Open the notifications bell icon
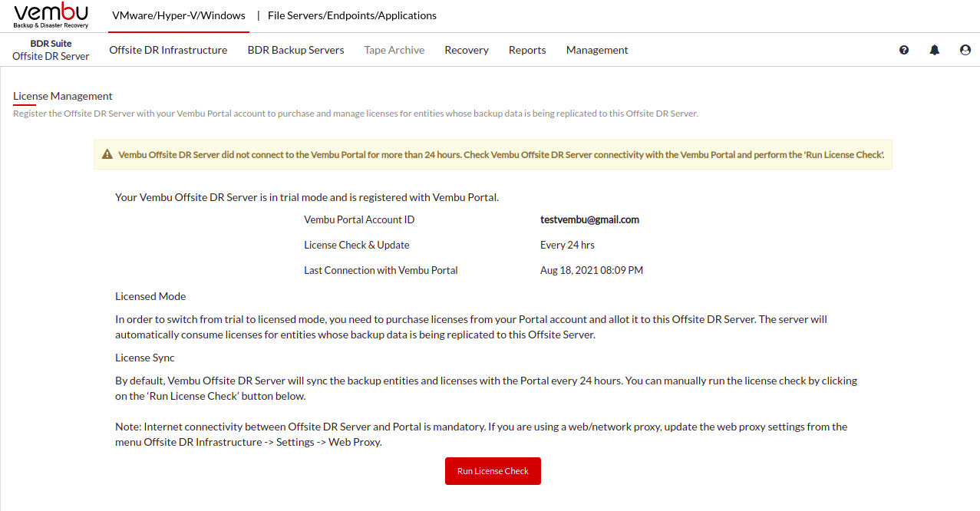 coord(935,50)
